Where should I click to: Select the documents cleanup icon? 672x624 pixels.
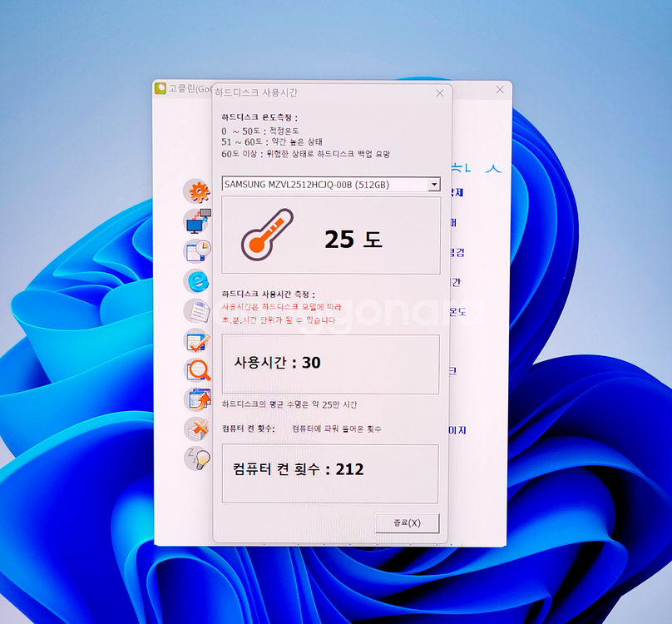tap(198, 310)
